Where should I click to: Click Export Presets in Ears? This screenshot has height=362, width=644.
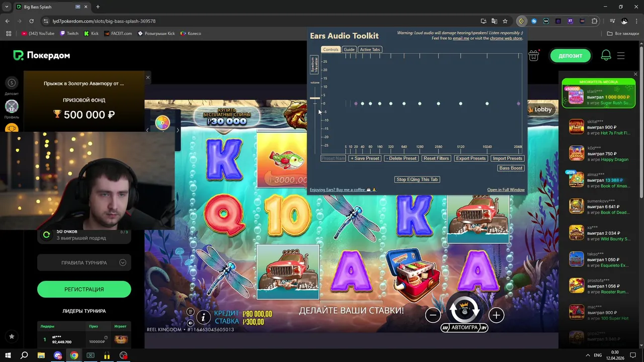[x=471, y=158]
